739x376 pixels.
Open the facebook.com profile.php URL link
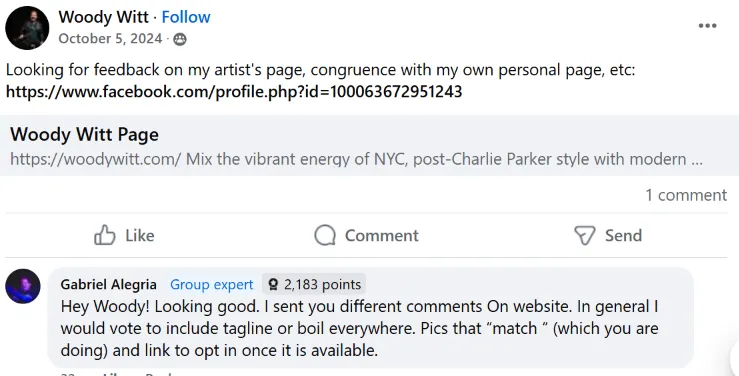pyautogui.click(x=234, y=91)
